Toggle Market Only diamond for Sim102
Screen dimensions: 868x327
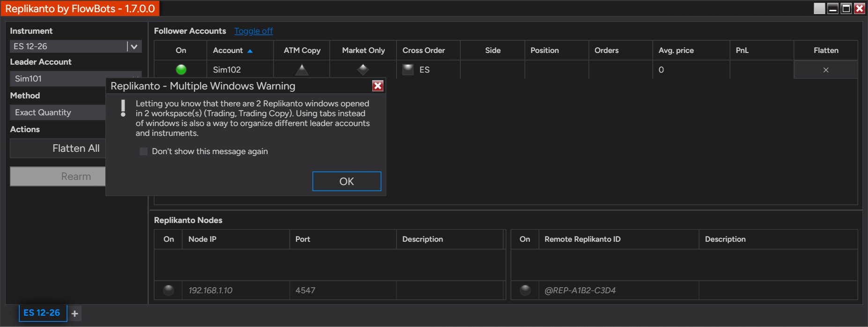coord(363,70)
